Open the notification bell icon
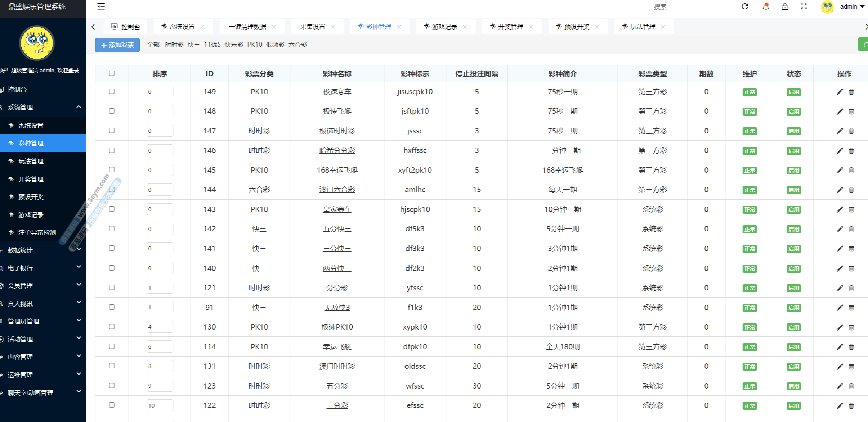 [x=765, y=6]
